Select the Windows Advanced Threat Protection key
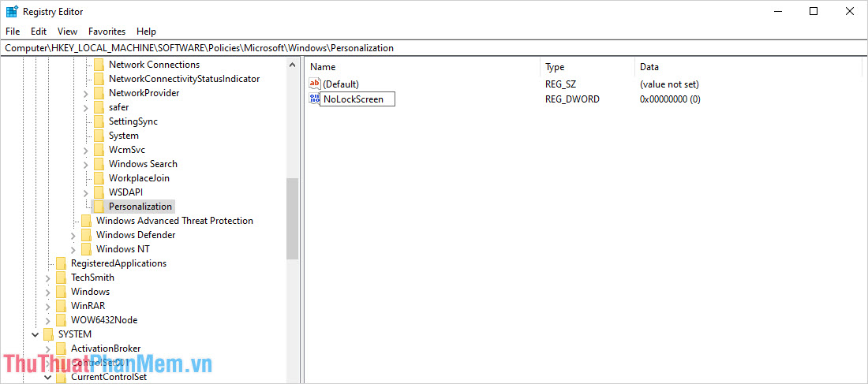This screenshot has height=384, width=868. [x=174, y=221]
